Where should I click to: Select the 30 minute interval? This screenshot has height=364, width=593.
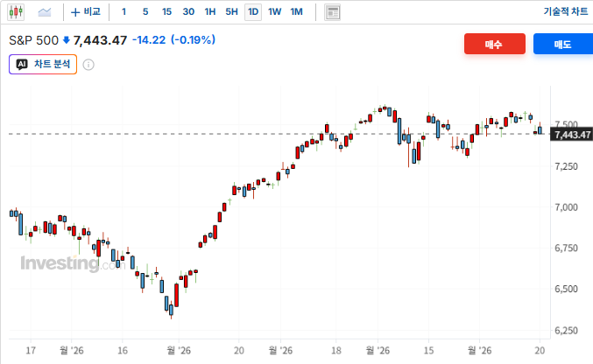[188, 12]
